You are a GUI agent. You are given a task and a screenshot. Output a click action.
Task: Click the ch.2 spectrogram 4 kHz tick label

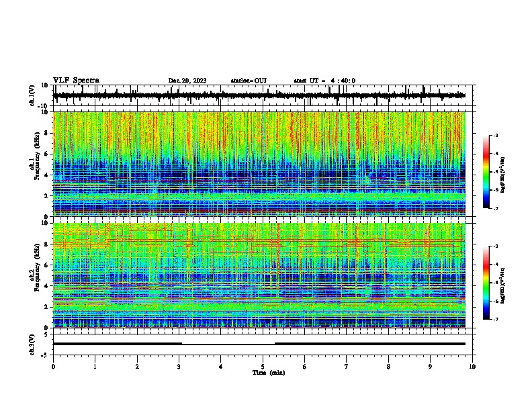(47, 286)
